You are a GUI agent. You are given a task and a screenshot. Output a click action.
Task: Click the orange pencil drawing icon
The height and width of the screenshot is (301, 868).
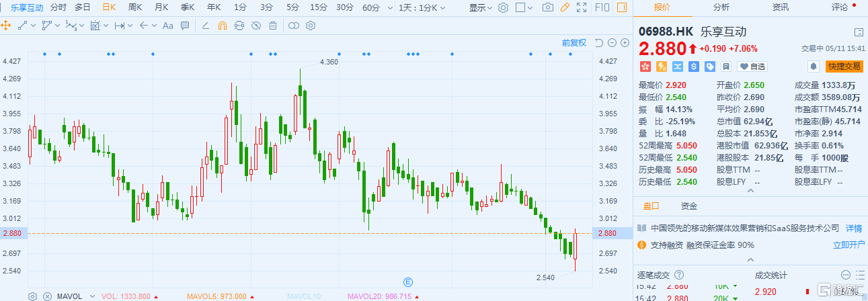point(565,8)
